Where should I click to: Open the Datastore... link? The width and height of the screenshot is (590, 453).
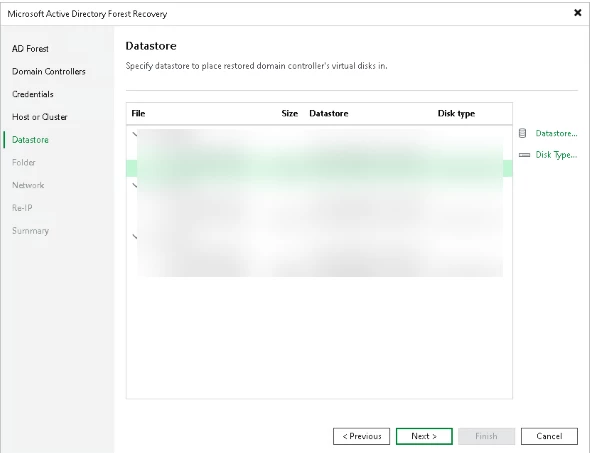(x=556, y=133)
